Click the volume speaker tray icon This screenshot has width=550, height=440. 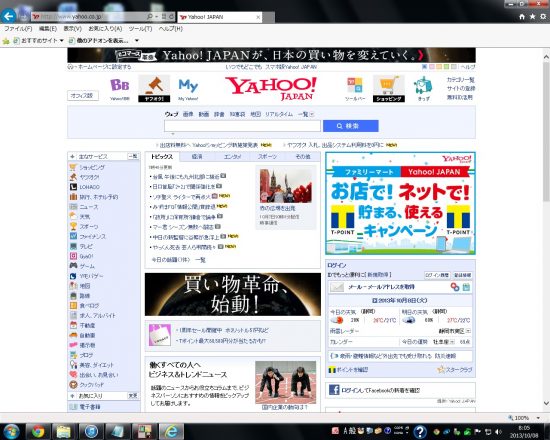click(498, 432)
